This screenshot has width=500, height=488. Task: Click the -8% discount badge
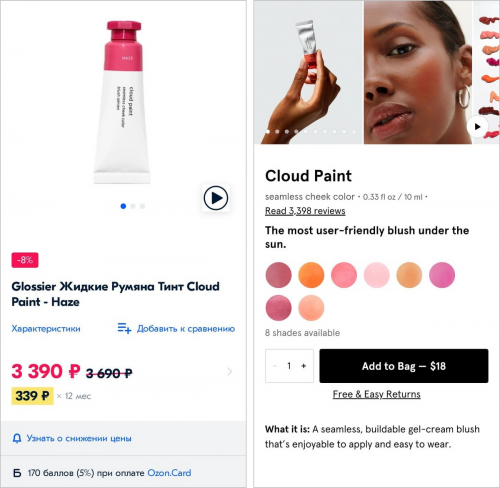pyautogui.click(x=25, y=260)
